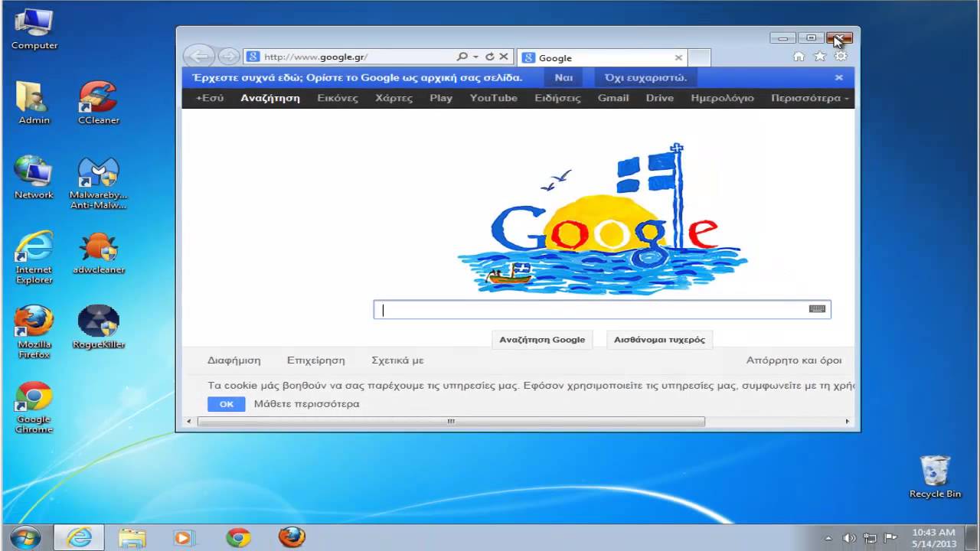Open the on-screen keyboard icon in search box
The image size is (980, 551).
[817, 309]
